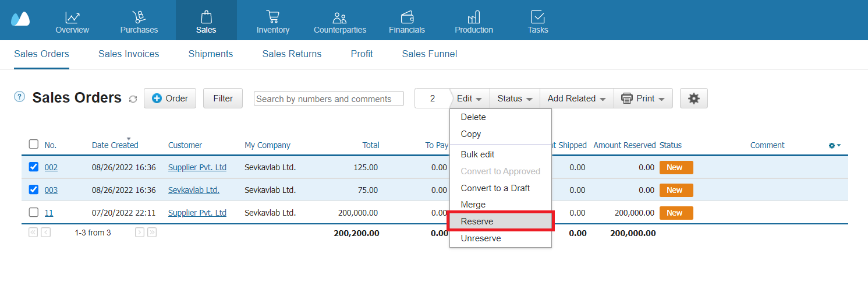Open order number 002 link

[x=51, y=167]
